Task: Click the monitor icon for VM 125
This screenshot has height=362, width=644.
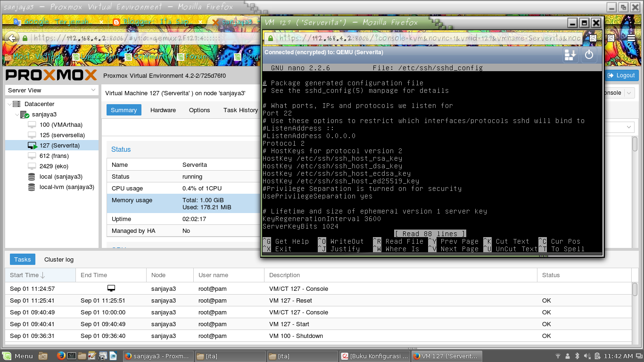Action: coord(32,135)
